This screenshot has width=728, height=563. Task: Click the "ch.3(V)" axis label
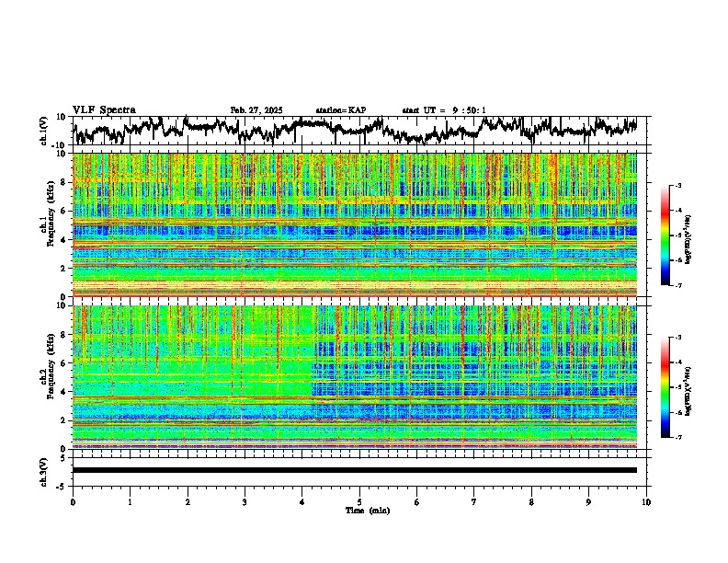pyautogui.click(x=44, y=472)
